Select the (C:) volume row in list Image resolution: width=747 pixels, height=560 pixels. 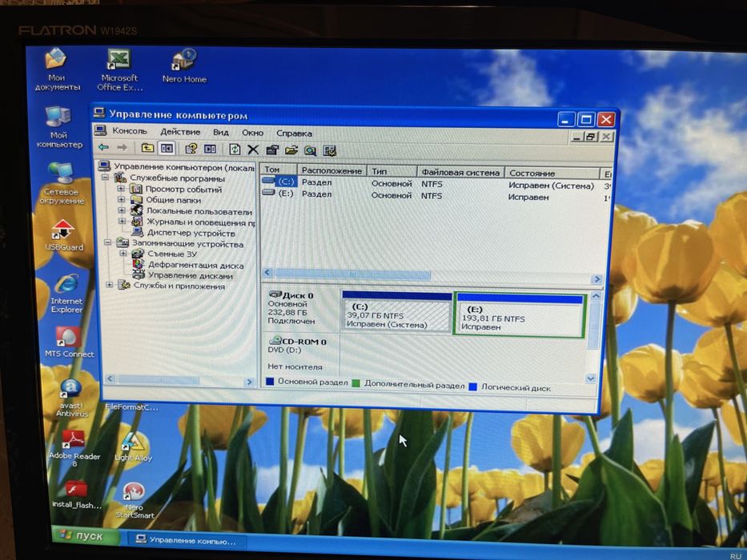click(x=435, y=183)
